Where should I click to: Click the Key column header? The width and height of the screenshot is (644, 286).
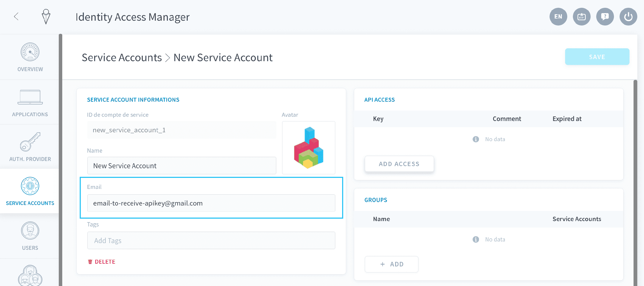(x=378, y=119)
